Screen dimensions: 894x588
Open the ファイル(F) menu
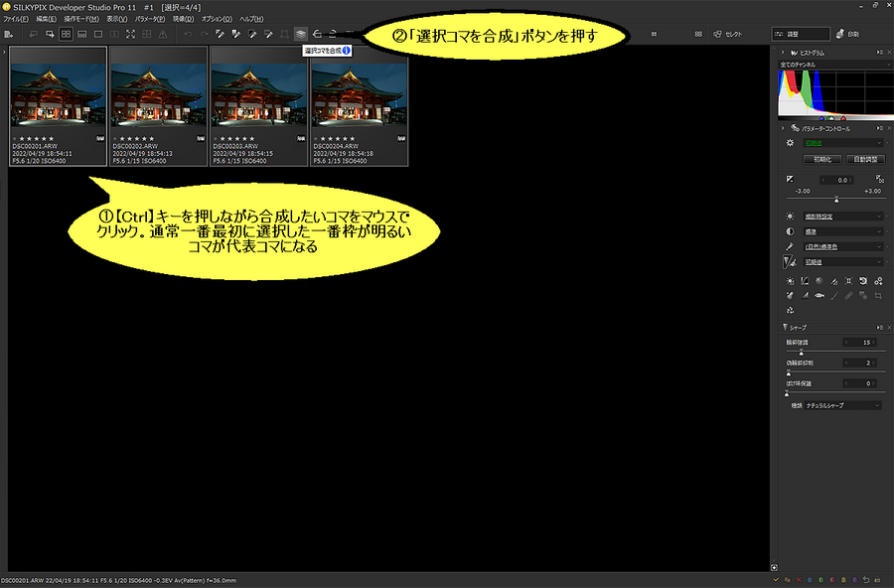(x=16, y=19)
